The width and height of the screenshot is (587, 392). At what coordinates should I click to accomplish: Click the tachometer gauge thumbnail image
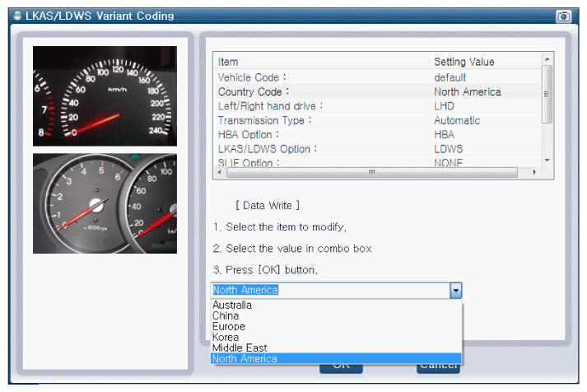click(105, 203)
